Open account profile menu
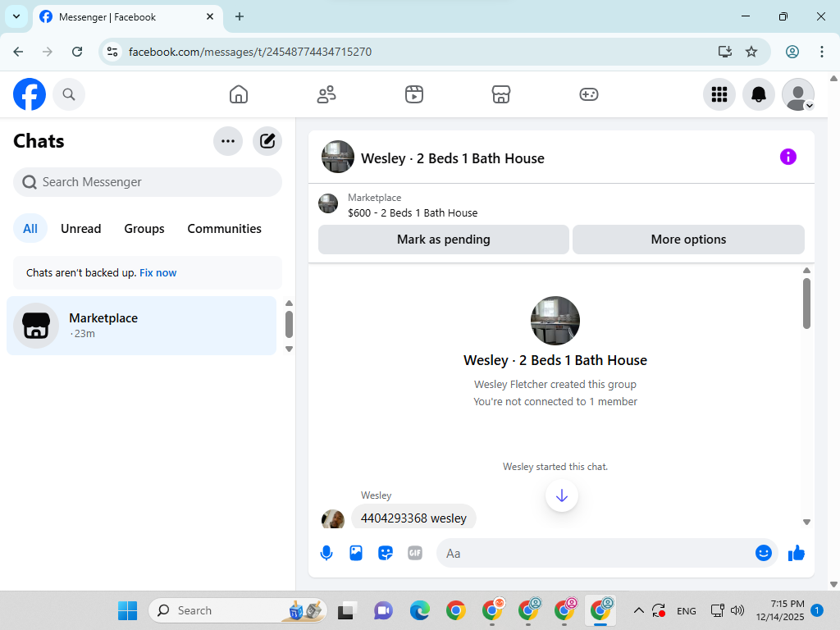The height and width of the screenshot is (630, 840). pyautogui.click(x=798, y=94)
